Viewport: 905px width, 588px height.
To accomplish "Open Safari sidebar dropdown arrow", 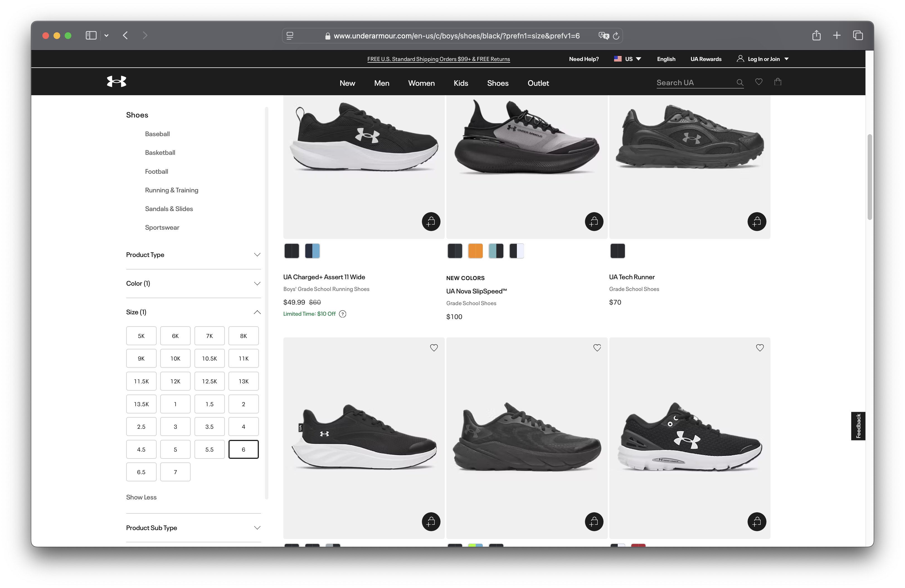I will pos(106,36).
